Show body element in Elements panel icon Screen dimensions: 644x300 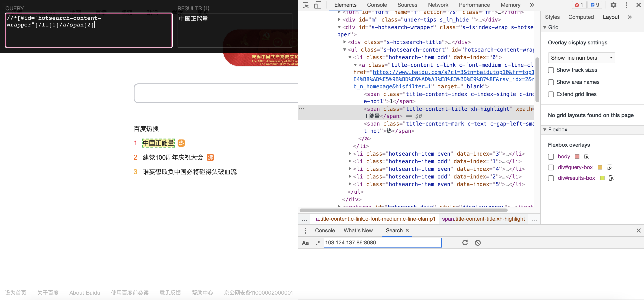[x=587, y=157]
